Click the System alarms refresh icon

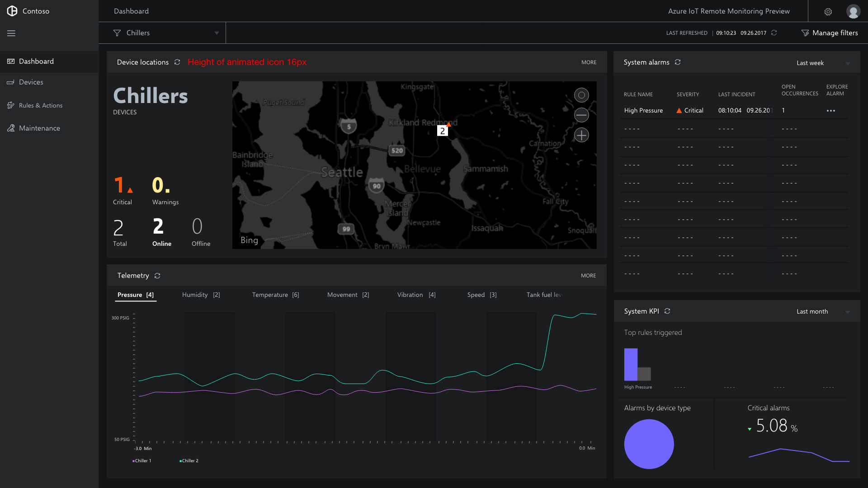point(678,62)
